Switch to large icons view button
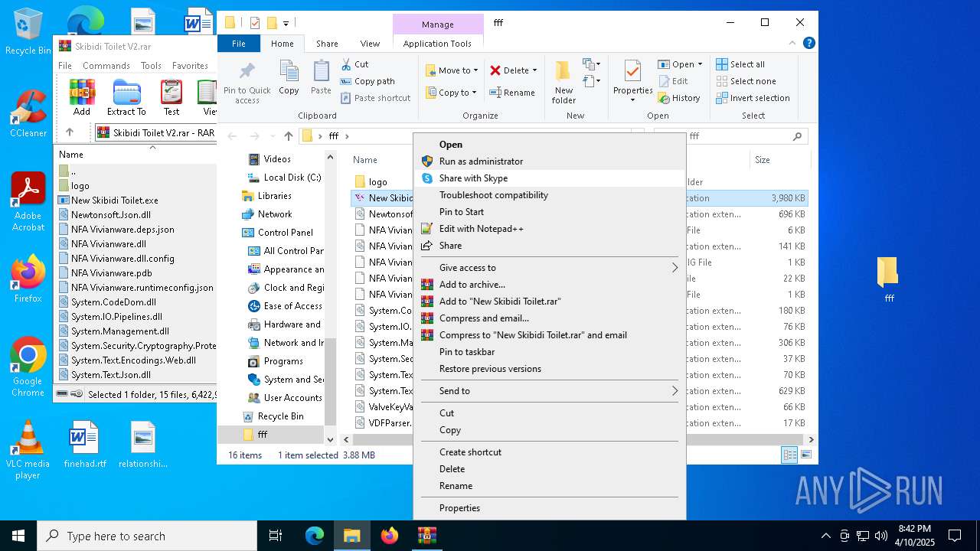Viewport: 980px width, 551px height. click(x=805, y=455)
